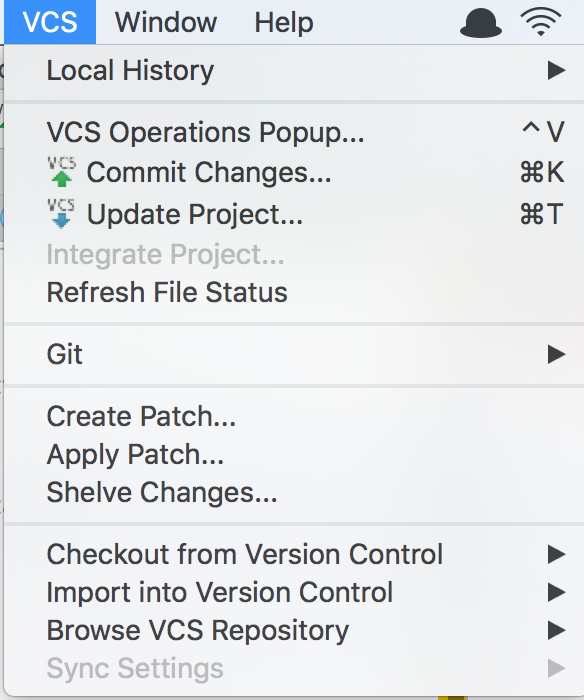Select the Update Project menu text

click(x=195, y=214)
